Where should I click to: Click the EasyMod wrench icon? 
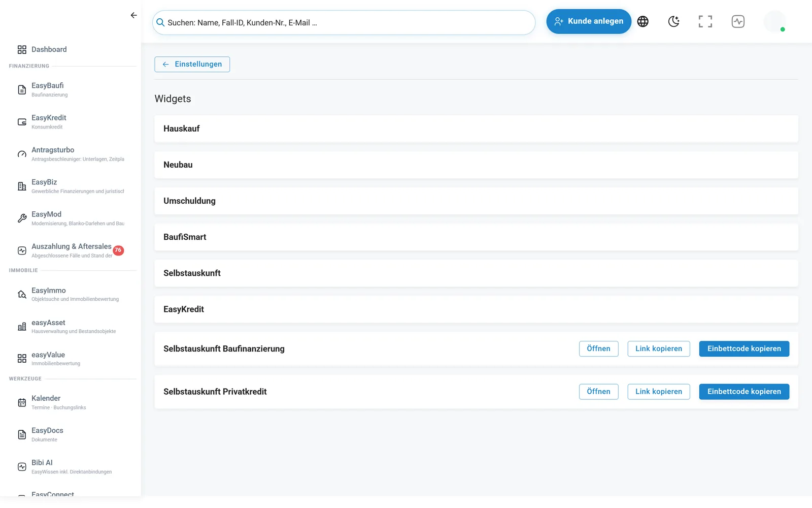[22, 218]
